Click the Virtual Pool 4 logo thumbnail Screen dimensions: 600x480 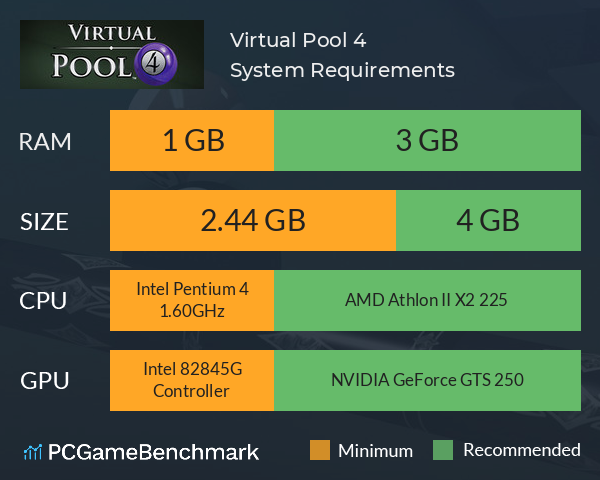pyautogui.click(x=112, y=54)
